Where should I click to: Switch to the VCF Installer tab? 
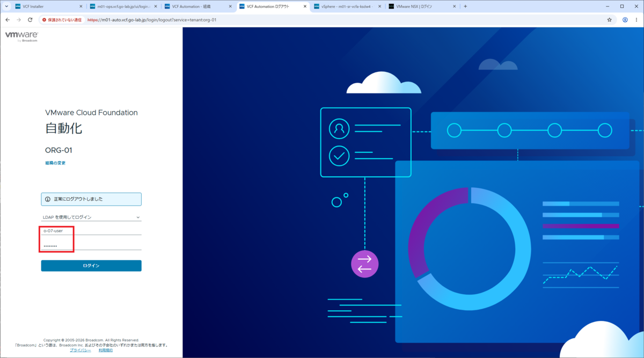click(x=48, y=6)
